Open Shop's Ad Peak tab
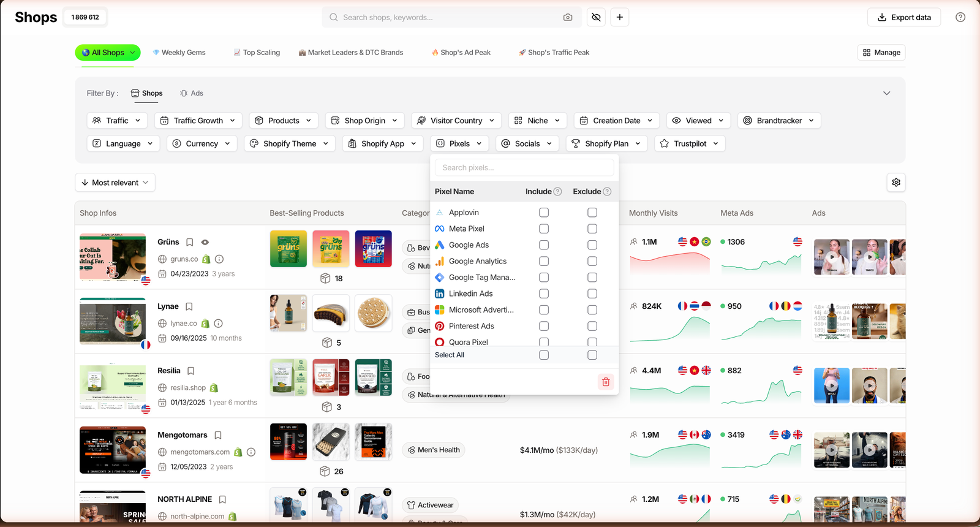Screen dimensions: 980x527 coord(461,53)
